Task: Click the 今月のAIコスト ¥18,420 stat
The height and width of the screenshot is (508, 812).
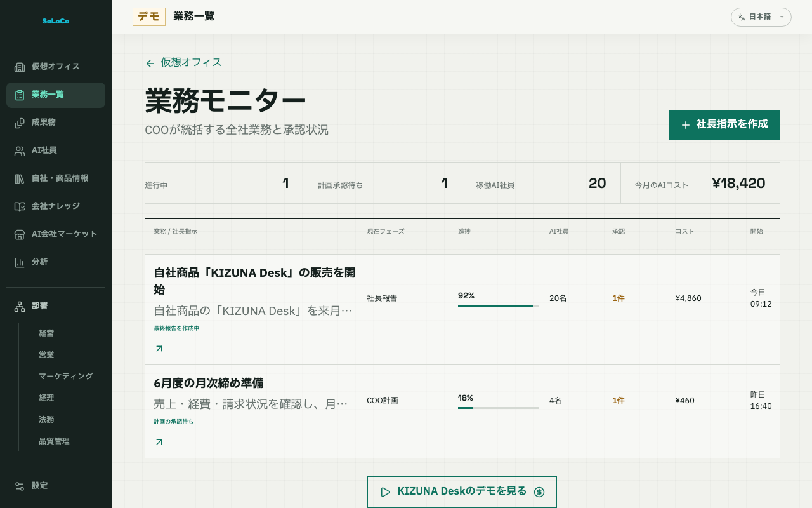Action: point(700,184)
